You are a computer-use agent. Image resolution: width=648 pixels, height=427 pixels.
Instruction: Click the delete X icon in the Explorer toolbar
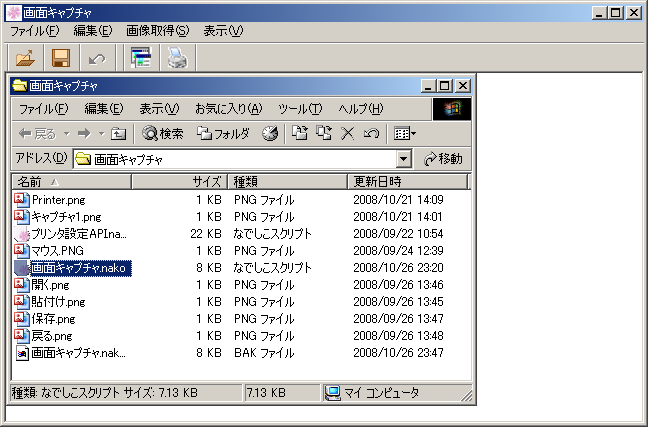click(x=348, y=134)
